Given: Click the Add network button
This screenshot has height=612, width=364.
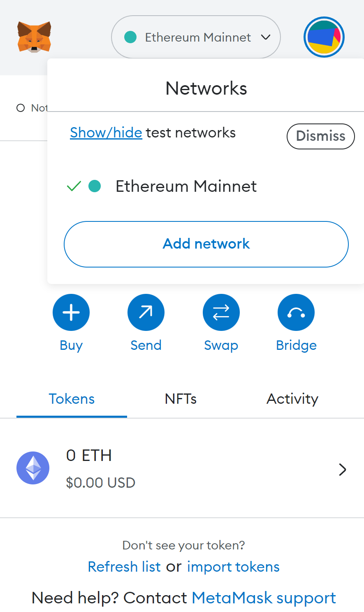Looking at the screenshot, I should coord(206,244).
